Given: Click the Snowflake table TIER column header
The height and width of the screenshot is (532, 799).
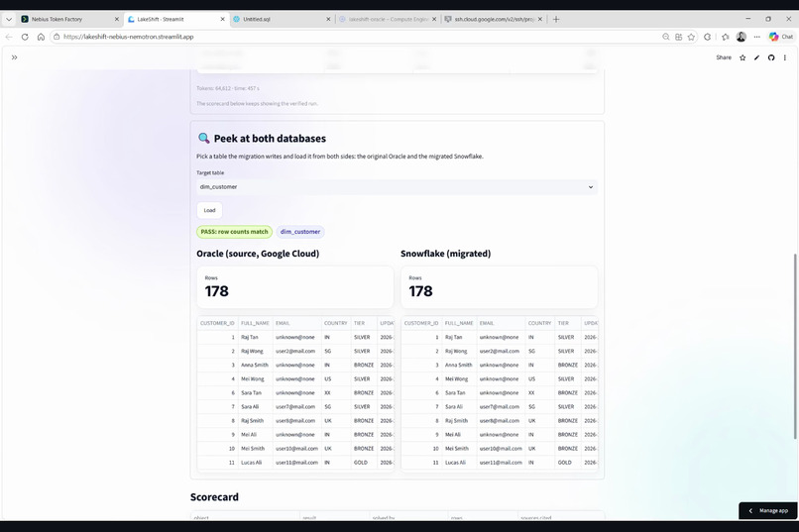Looking at the screenshot, I should [x=568, y=323].
